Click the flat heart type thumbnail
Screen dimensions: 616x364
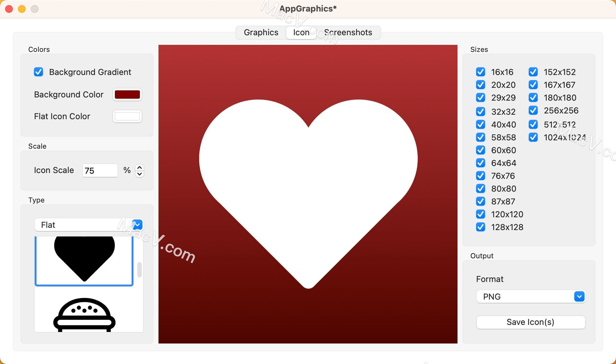click(85, 258)
